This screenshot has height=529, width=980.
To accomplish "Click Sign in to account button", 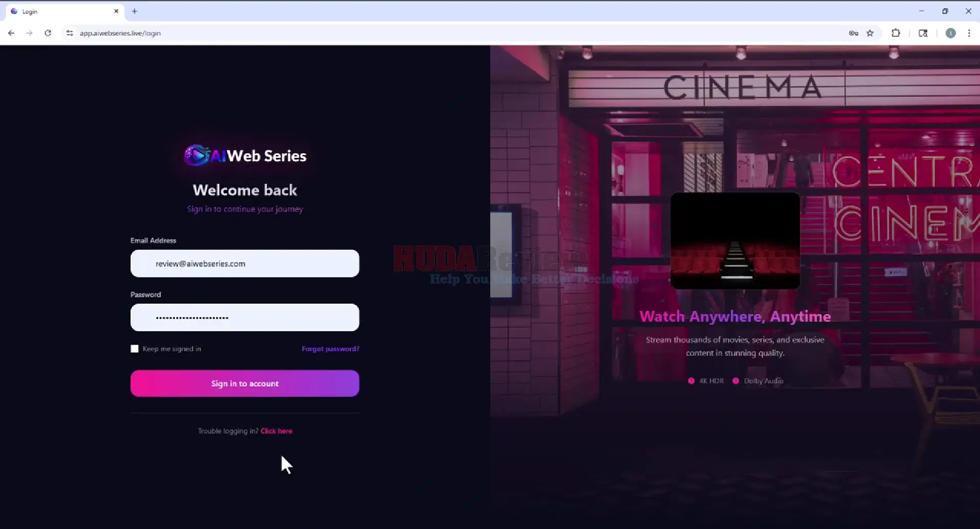I will (245, 383).
